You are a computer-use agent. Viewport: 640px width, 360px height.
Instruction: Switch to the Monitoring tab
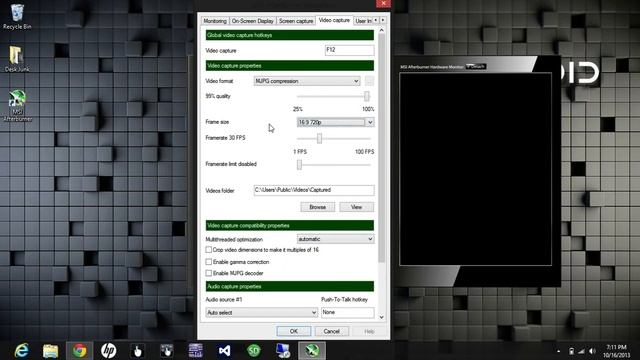tap(215, 21)
